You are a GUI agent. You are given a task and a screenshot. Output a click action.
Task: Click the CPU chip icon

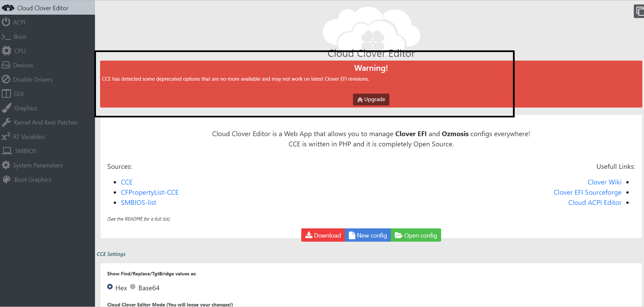pyautogui.click(x=6, y=51)
